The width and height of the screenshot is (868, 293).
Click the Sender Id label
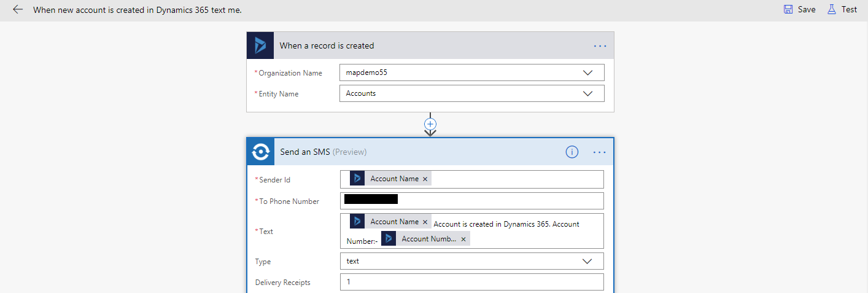(x=274, y=180)
